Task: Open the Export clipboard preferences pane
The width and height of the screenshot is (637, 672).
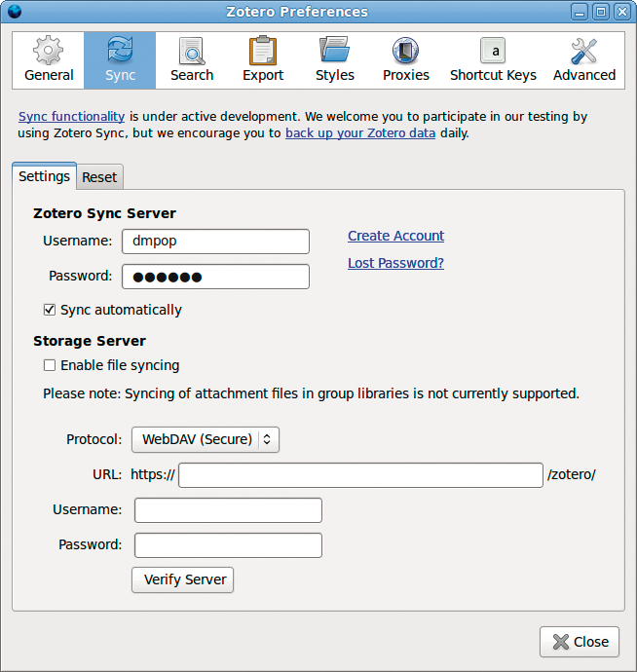Action: click(263, 60)
